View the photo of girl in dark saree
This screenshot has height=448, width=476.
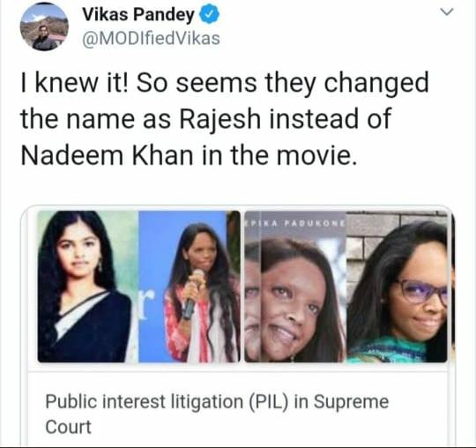coord(88,287)
